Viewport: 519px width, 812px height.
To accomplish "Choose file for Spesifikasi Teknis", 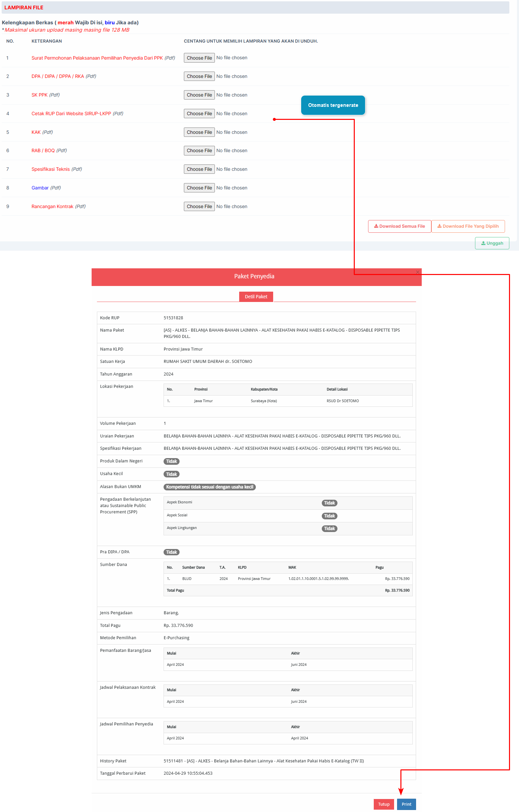I will coord(199,169).
